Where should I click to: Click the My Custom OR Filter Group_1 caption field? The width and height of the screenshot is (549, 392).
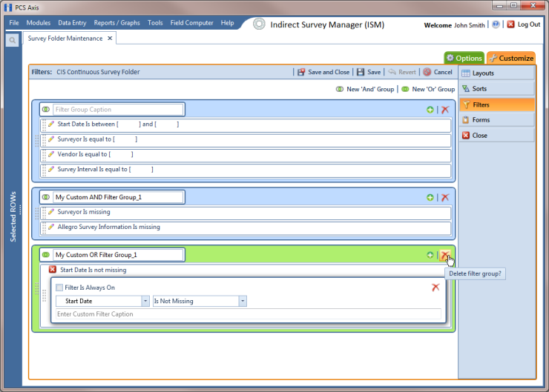(x=118, y=255)
